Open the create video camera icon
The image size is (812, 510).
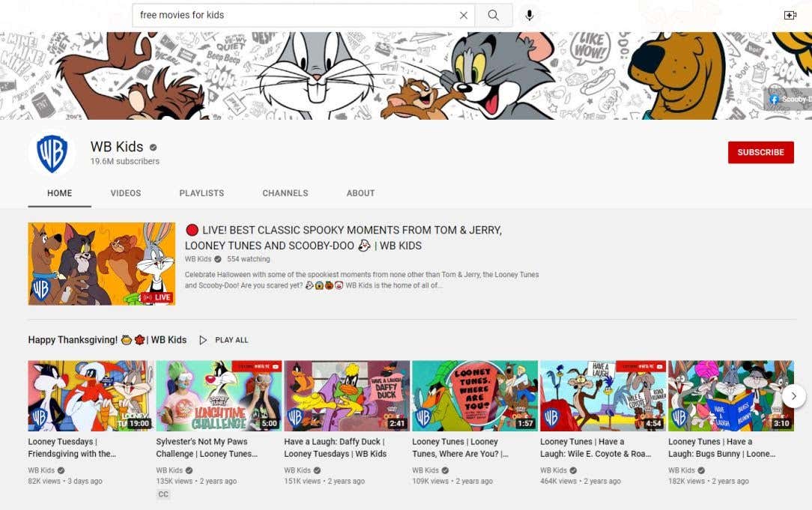pyautogui.click(x=790, y=15)
